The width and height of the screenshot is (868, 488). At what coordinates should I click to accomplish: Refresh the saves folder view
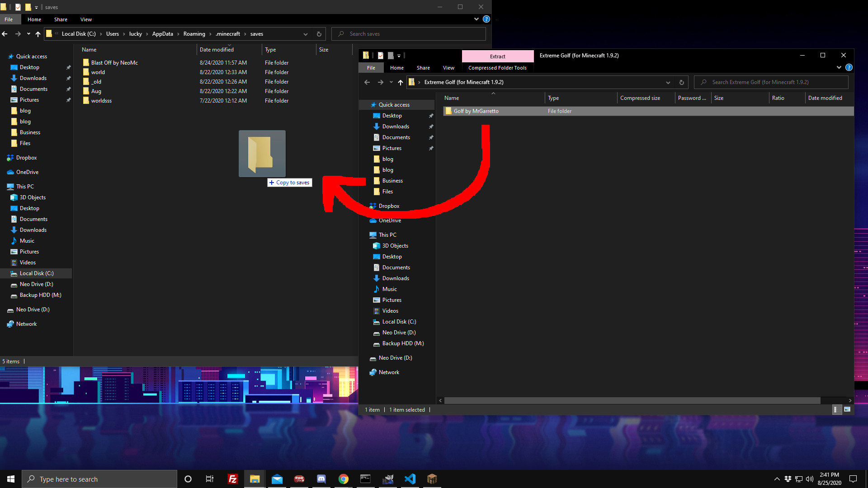pos(319,34)
